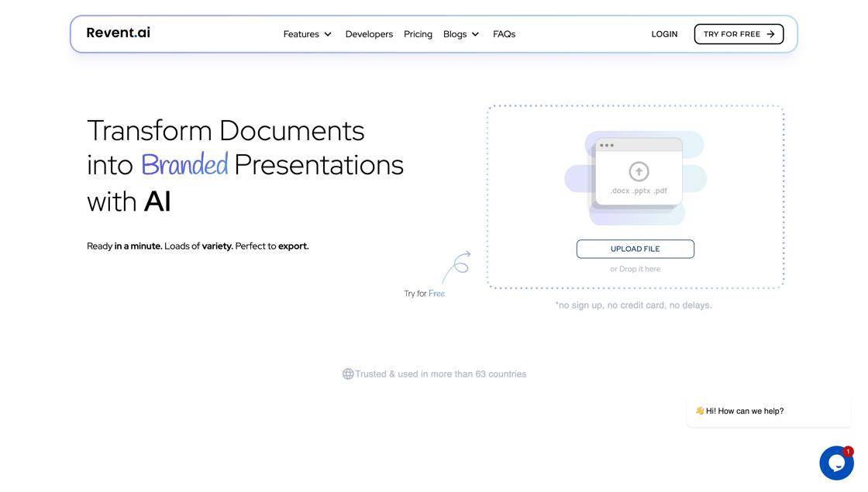Click the circular upload arrow icon
This screenshot has height=492, width=868.
click(639, 171)
